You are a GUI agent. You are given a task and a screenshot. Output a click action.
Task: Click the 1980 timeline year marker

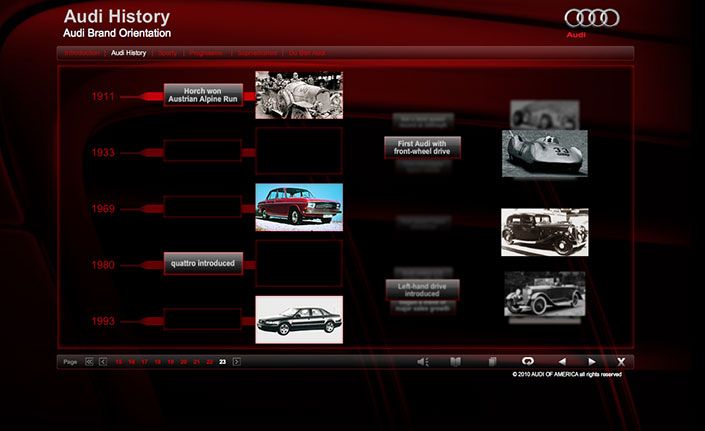103,265
